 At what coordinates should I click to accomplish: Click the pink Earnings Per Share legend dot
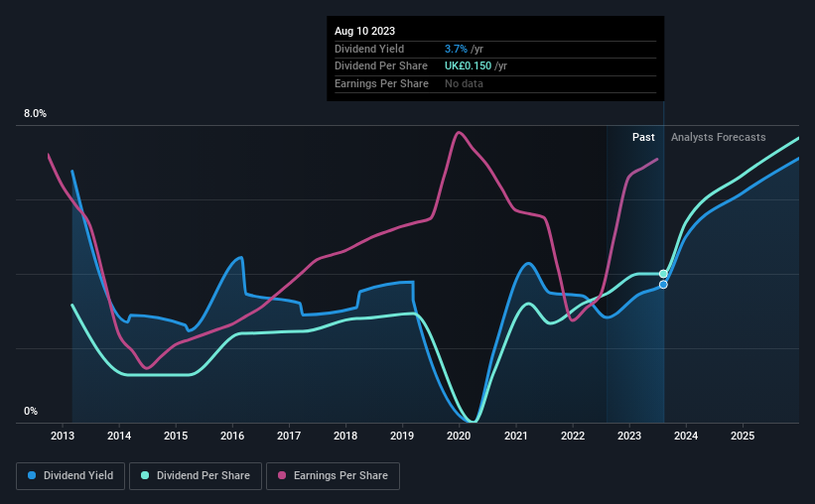point(282,475)
